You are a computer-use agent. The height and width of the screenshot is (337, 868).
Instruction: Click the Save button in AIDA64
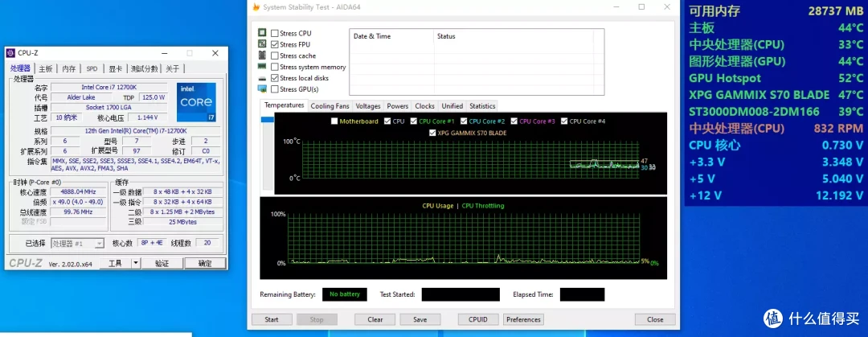[x=420, y=319]
